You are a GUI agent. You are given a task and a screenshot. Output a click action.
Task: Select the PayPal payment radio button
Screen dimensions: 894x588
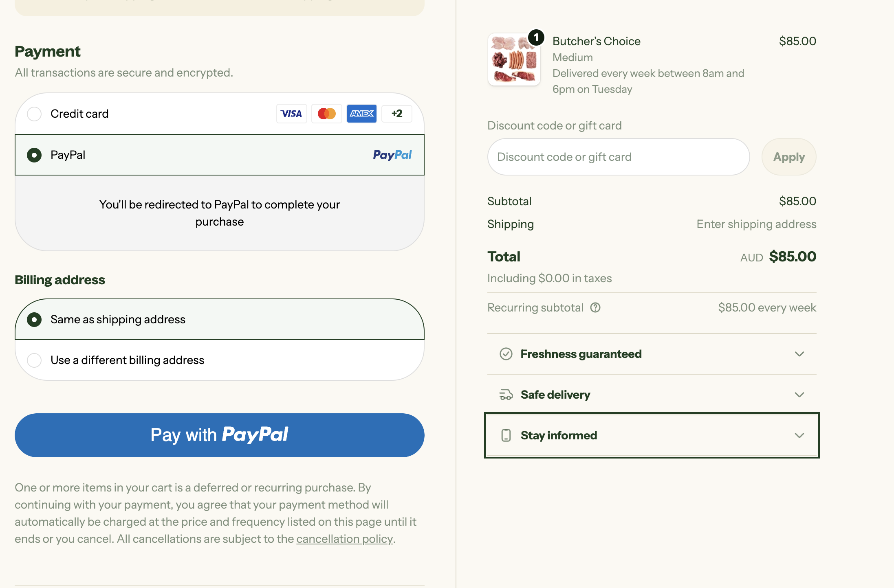(x=34, y=155)
